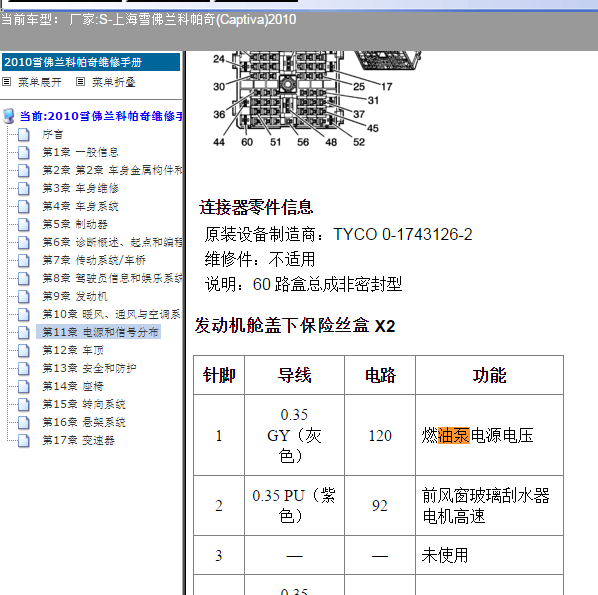Viewport: 598px width, 595px height.
Task: Select the 2010雪佛兰科帕奇维修手册 title bar
Action: point(91,62)
